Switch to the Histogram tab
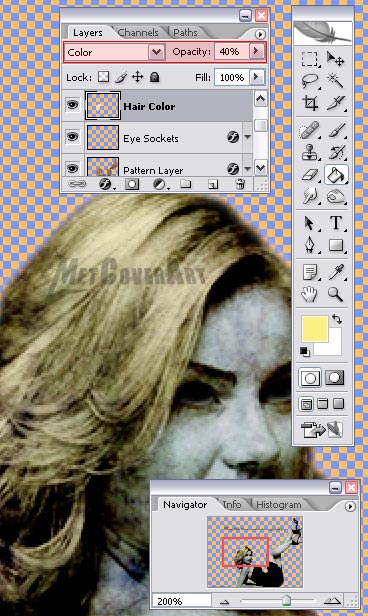368x616 pixels. 279,504
